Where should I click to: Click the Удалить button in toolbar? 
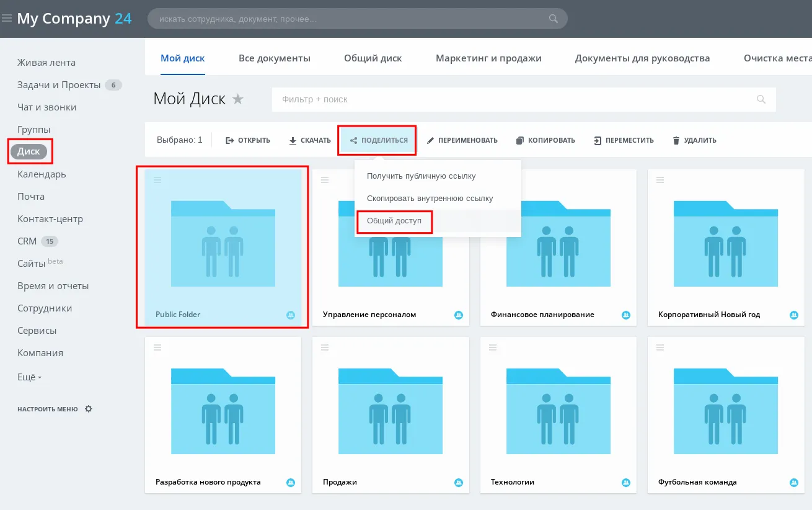click(x=694, y=140)
